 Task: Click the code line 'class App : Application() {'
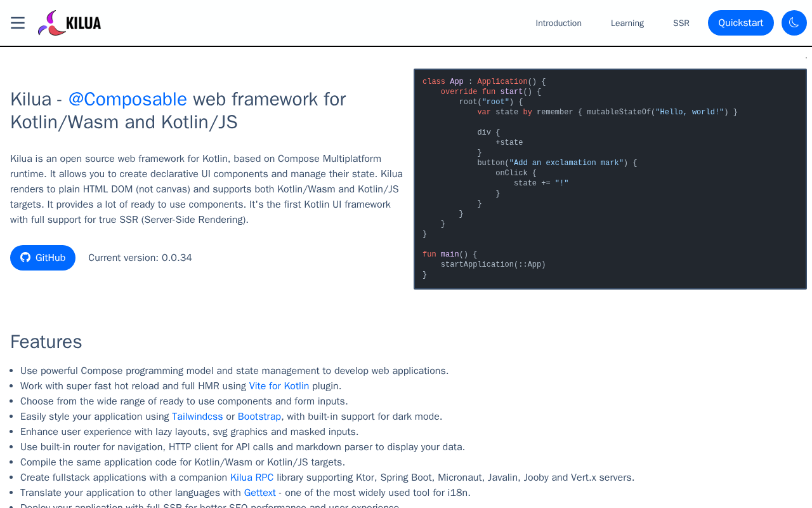(484, 82)
